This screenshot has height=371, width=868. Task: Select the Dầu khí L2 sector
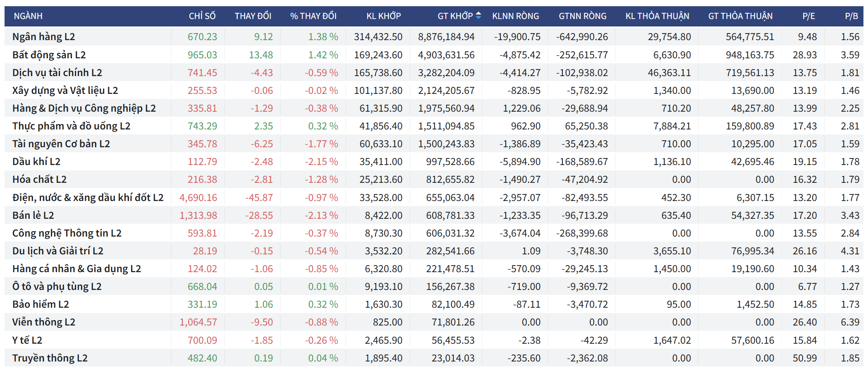point(36,162)
